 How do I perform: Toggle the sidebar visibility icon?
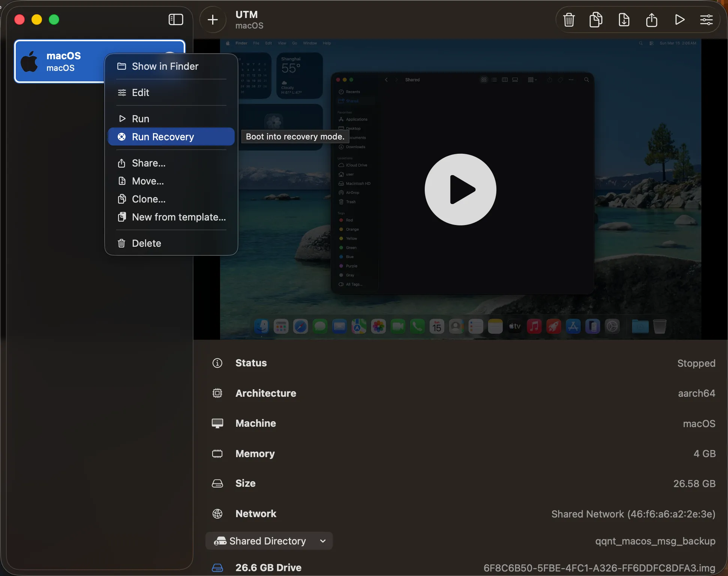176,19
